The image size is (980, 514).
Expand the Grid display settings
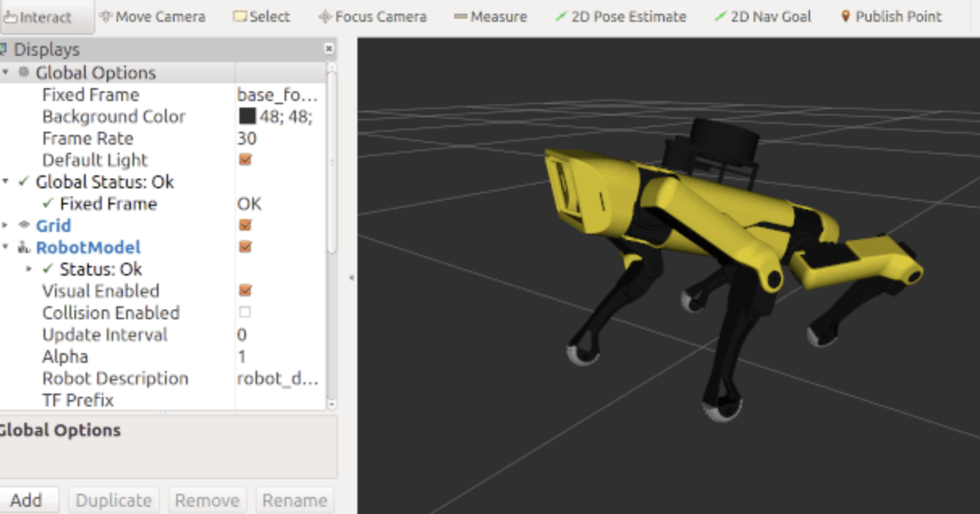(6, 225)
